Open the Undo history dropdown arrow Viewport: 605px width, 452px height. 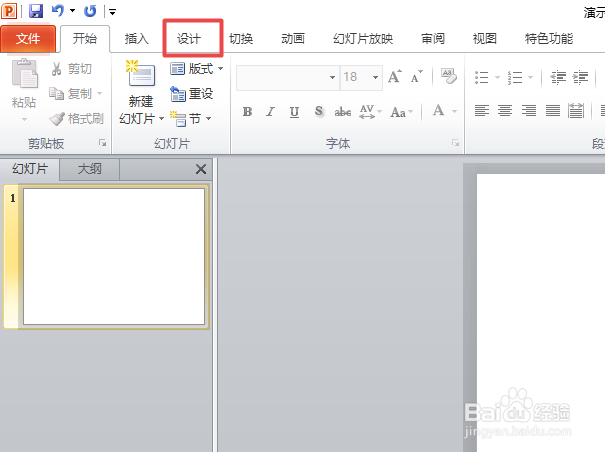pyautogui.click(x=72, y=11)
